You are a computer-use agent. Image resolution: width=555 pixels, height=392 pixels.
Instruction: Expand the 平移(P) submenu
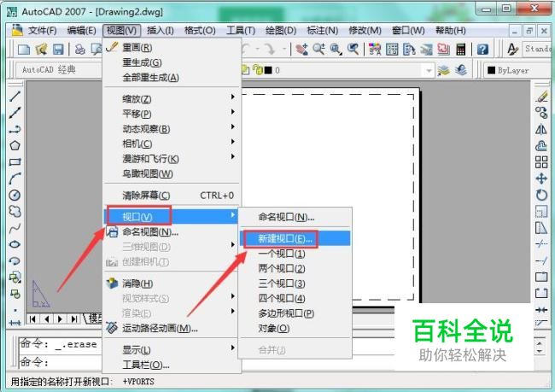(172, 114)
